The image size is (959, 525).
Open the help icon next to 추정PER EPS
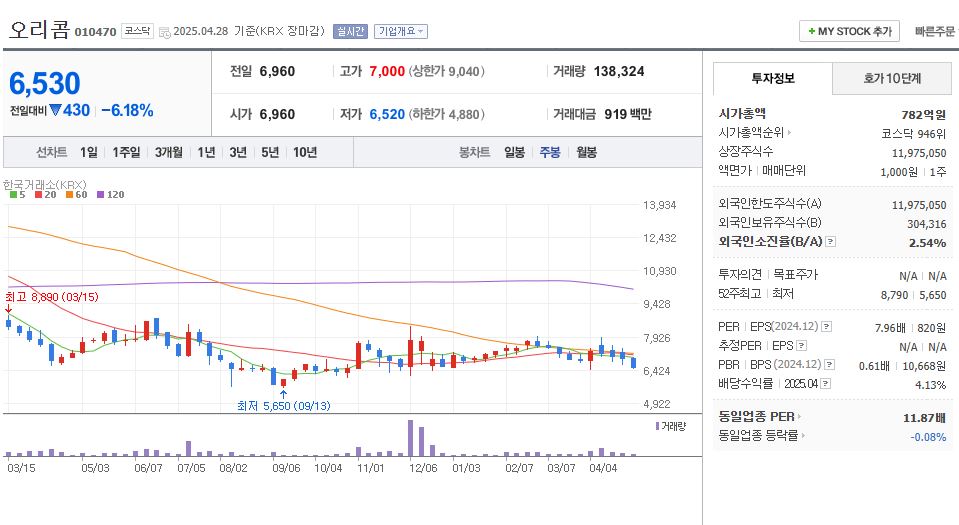coord(802,346)
